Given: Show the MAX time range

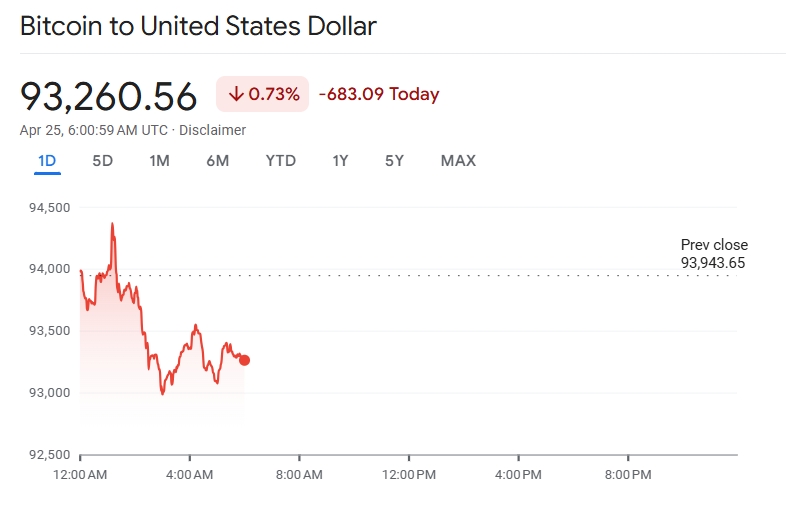Looking at the screenshot, I should tap(458, 160).
